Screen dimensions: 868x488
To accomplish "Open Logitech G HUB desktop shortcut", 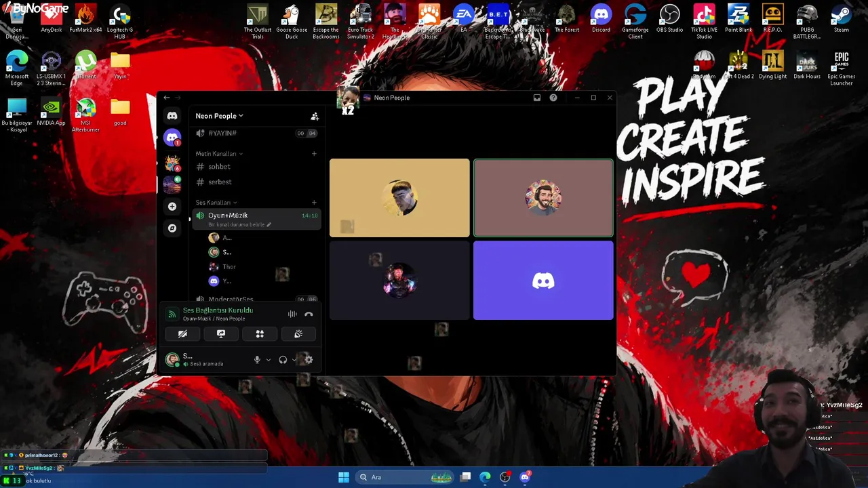I will tap(120, 22).
